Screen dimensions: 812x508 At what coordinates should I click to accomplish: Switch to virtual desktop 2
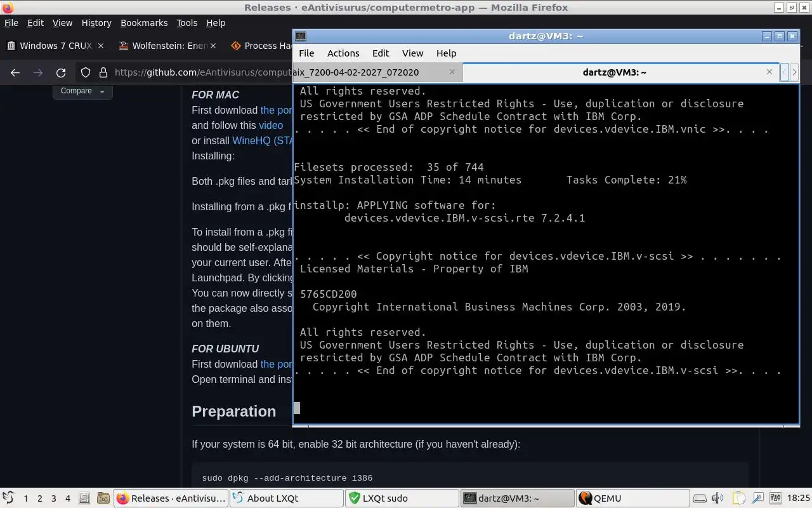click(x=39, y=498)
